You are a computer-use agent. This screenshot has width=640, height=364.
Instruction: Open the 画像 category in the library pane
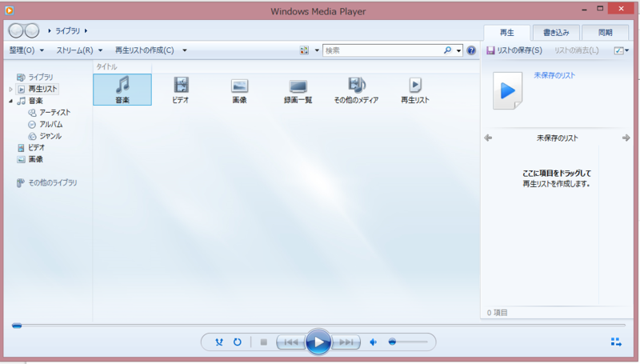pyautogui.click(x=239, y=90)
